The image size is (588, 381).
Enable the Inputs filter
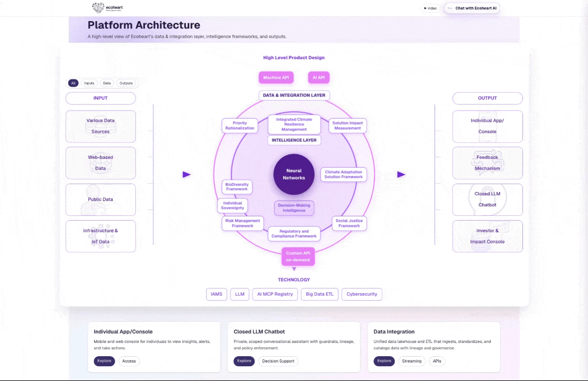89,83
